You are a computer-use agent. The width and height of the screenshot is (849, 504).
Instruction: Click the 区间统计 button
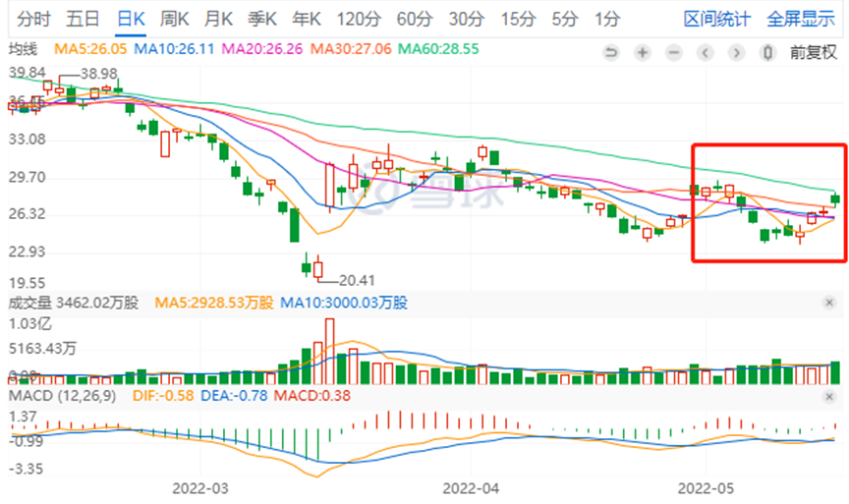tap(716, 19)
